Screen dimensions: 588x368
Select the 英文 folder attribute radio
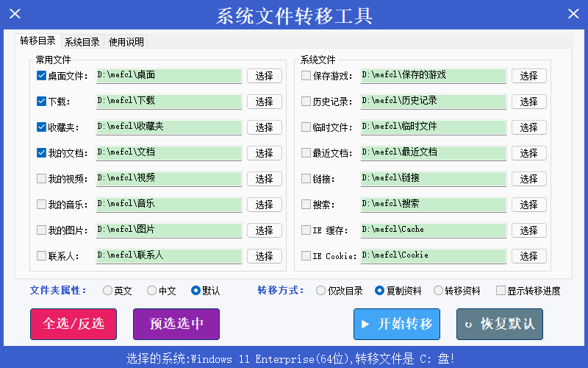coord(108,291)
